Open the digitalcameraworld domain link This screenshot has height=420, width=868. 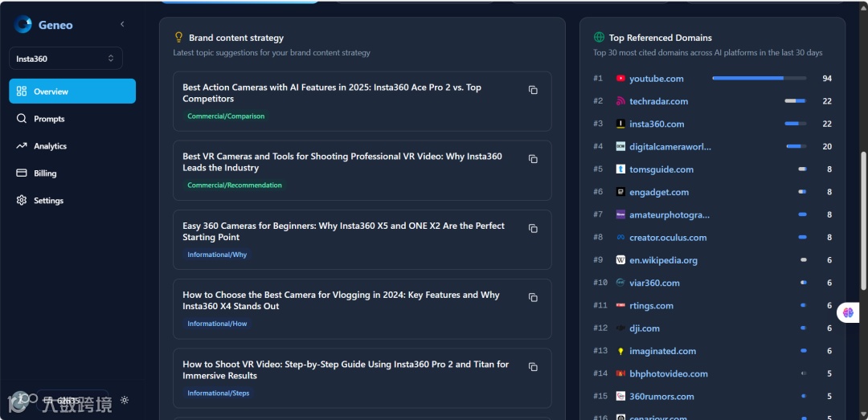point(670,147)
